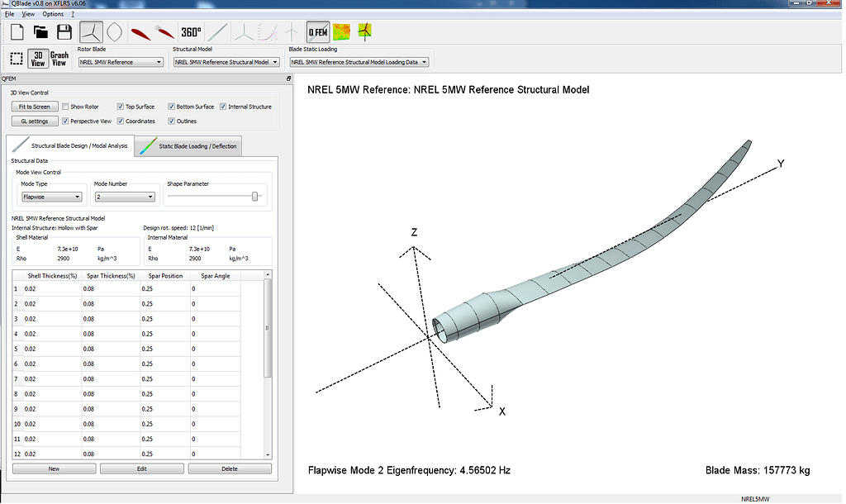Click the Q FEM structural analysis icon
This screenshot has width=846, height=504.
[x=317, y=31]
